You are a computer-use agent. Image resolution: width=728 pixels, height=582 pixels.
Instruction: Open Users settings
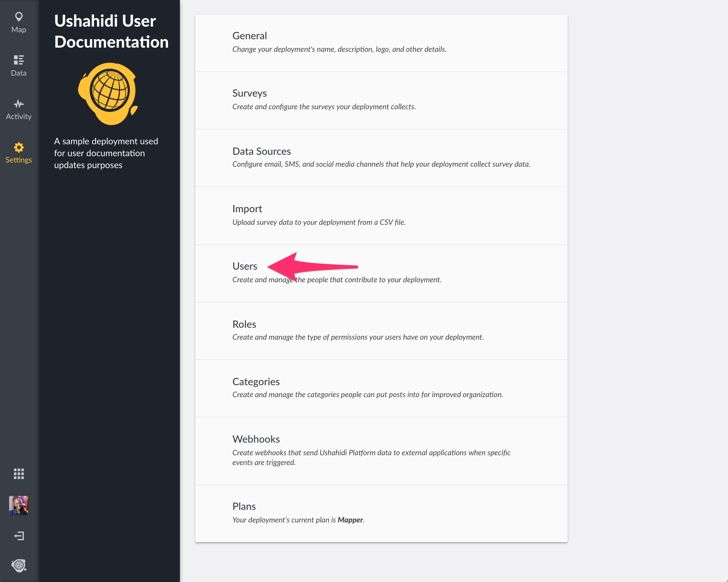tap(245, 266)
